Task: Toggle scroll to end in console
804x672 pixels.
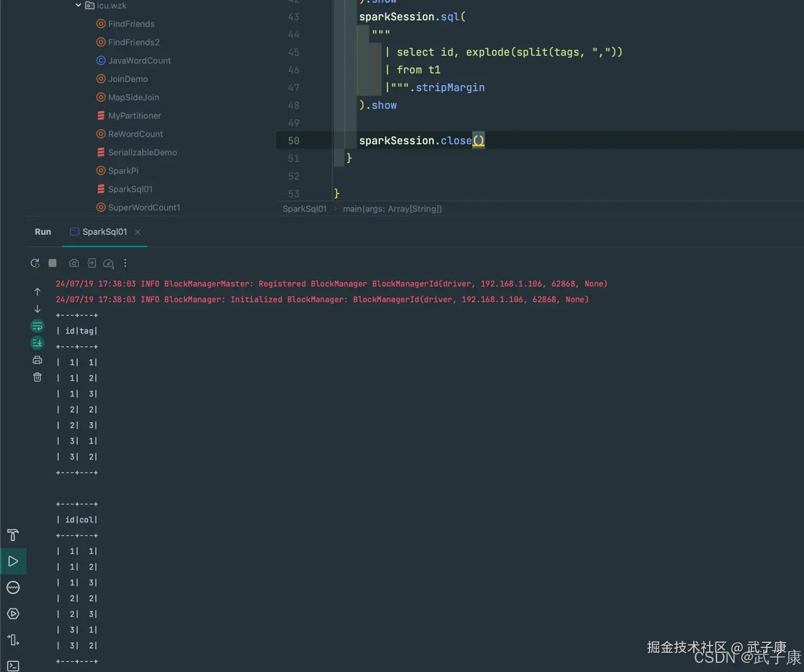Action: [x=38, y=343]
